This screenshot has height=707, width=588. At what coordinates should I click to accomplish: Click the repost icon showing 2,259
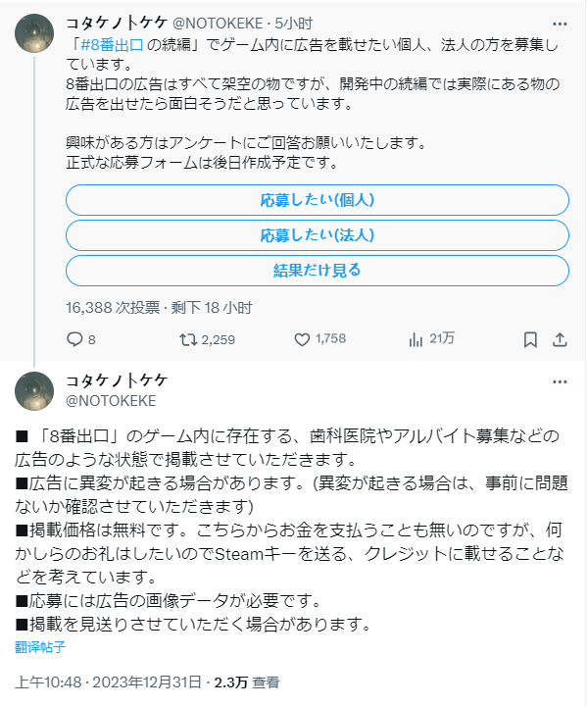(188, 339)
